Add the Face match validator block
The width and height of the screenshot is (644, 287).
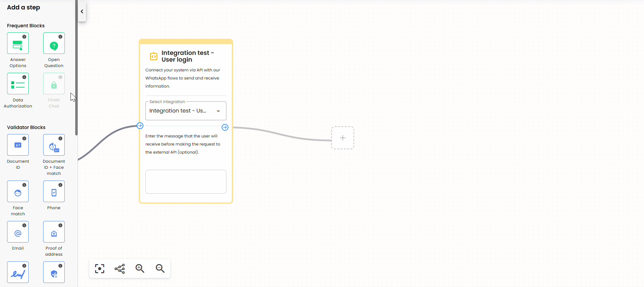[18, 192]
